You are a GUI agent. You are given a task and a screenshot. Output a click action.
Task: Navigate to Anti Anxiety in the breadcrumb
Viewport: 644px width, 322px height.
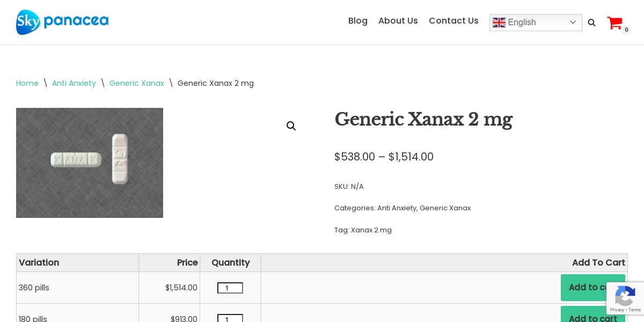click(74, 83)
